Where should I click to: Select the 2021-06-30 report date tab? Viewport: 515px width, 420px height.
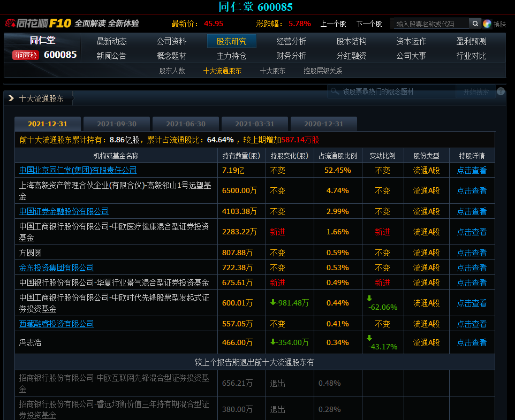click(x=186, y=124)
